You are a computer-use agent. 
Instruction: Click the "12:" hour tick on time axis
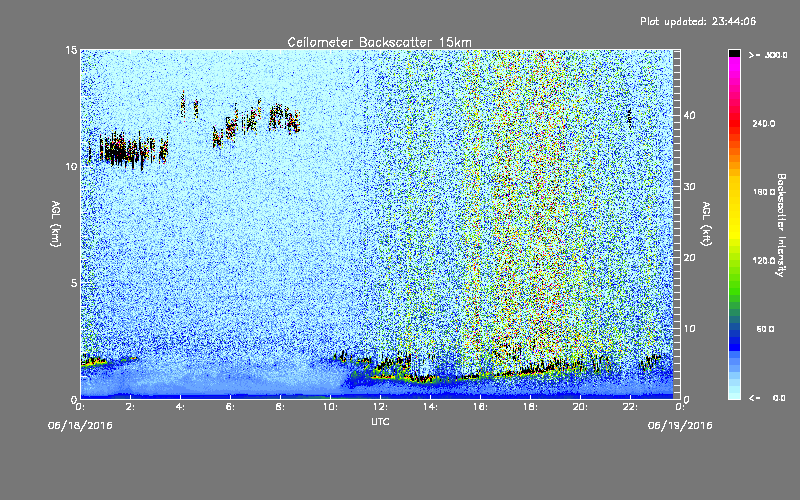tap(380, 407)
